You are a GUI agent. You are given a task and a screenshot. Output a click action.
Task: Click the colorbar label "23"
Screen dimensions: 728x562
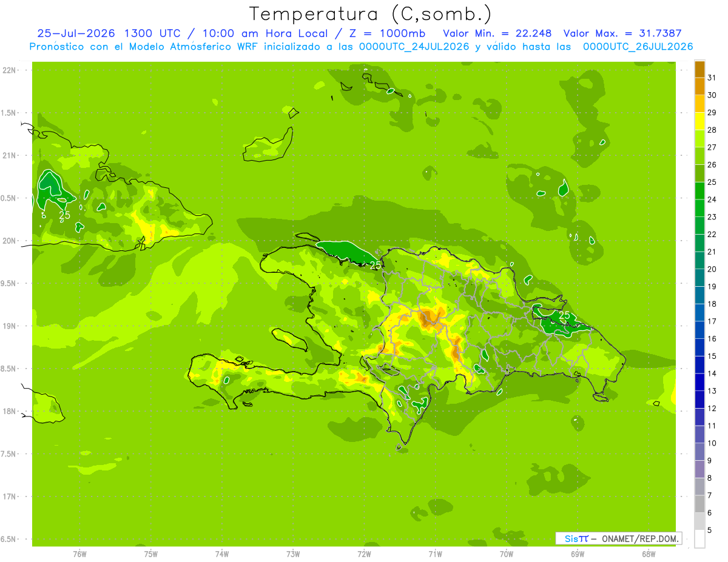point(712,216)
